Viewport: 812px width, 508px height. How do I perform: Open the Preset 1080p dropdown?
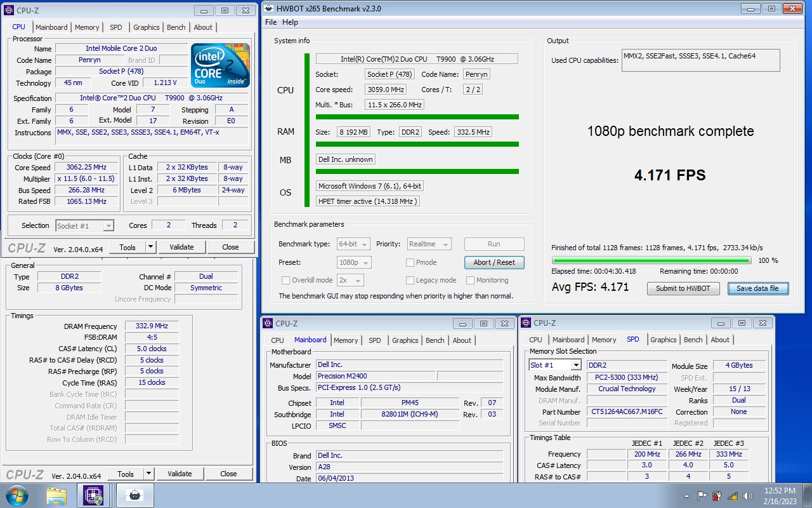click(355, 262)
